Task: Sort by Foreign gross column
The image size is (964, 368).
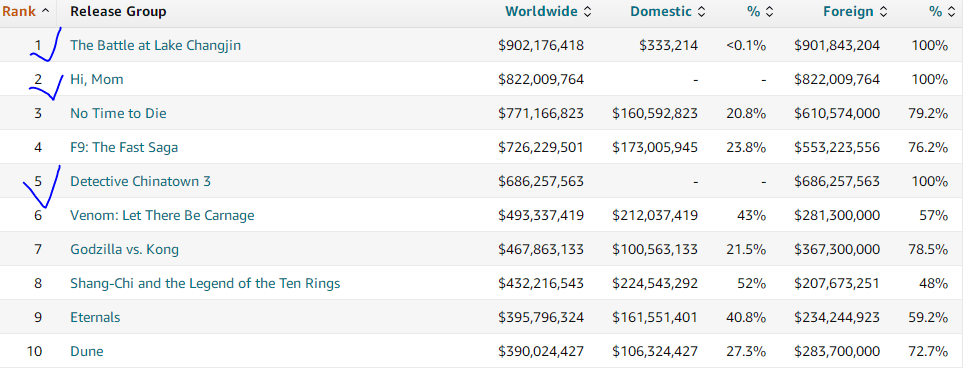Action: (848, 12)
